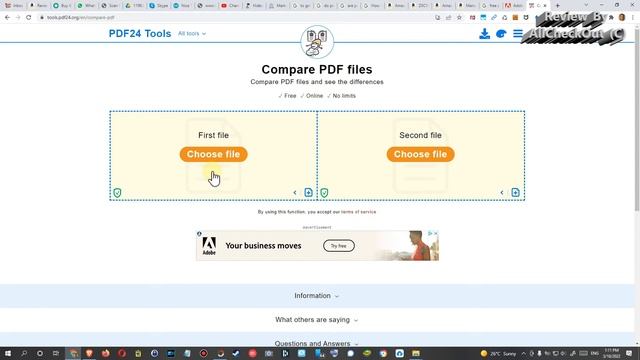Switch to the YouTube browser tab

tap(231, 6)
